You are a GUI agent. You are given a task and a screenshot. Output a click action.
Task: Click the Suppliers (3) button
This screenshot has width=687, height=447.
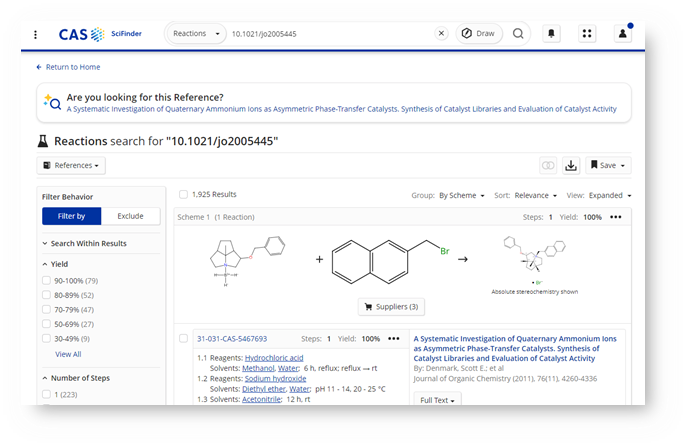coord(391,307)
